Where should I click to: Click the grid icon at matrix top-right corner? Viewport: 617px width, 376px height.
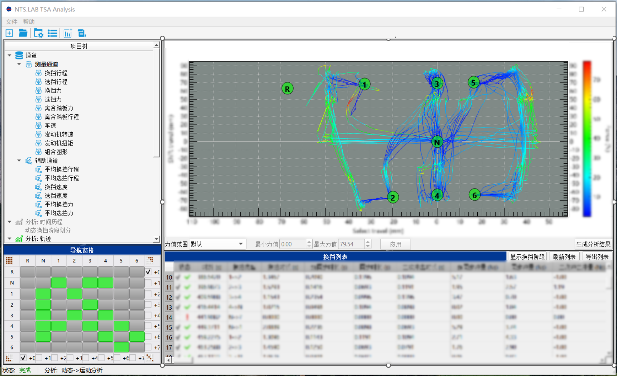point(150,260)
